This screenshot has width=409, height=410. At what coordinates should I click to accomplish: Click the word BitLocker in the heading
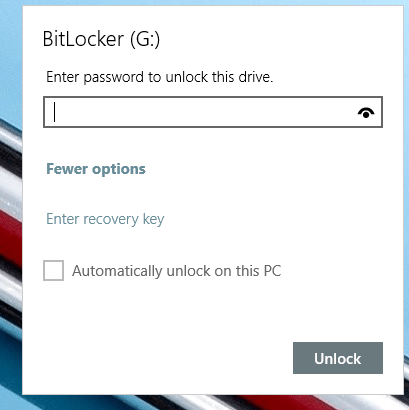[83, 39]
